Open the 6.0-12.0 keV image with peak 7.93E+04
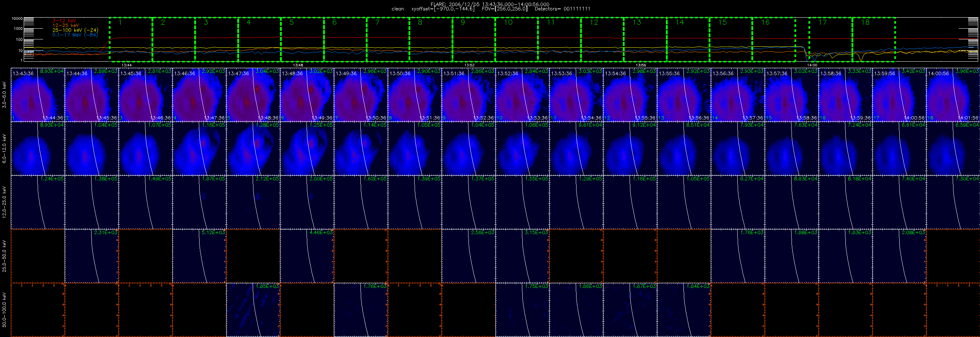The image size is (980, 337). coord(738,148)
